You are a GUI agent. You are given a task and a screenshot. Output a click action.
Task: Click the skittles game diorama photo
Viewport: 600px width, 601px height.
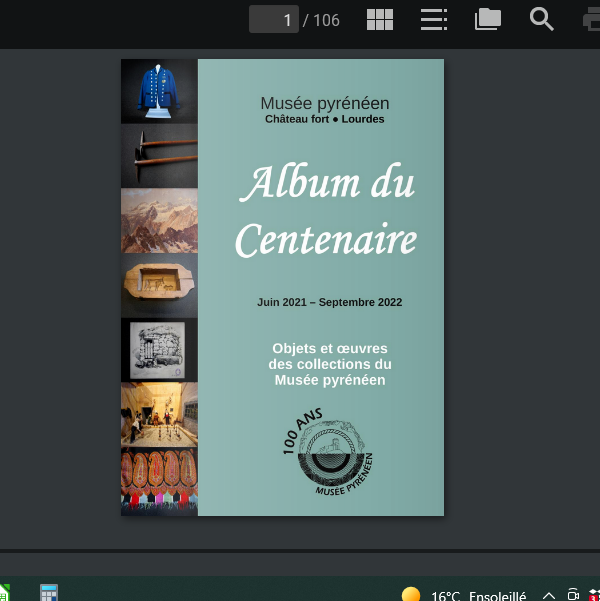159,414
